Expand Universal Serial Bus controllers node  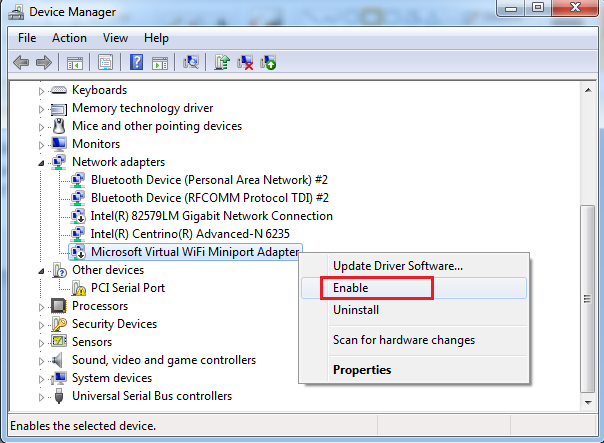[x=41, y=397]
